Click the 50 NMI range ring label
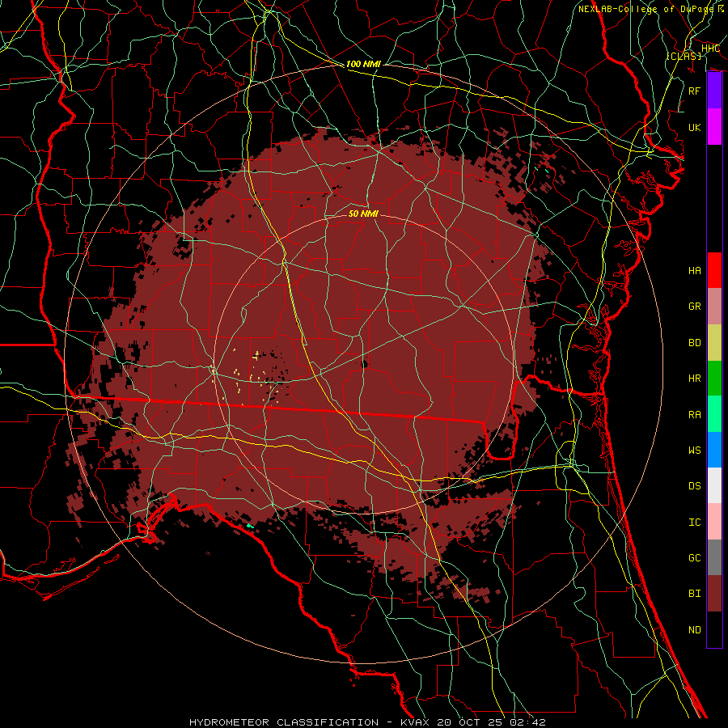This screenshot has width=728, height=728. [x=363, y=214]
